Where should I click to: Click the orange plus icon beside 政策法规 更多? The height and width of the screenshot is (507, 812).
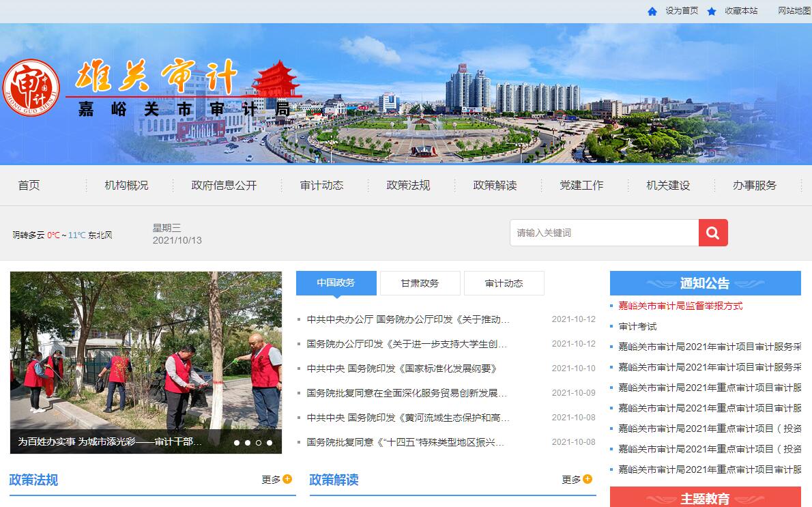tap(287, 479)
